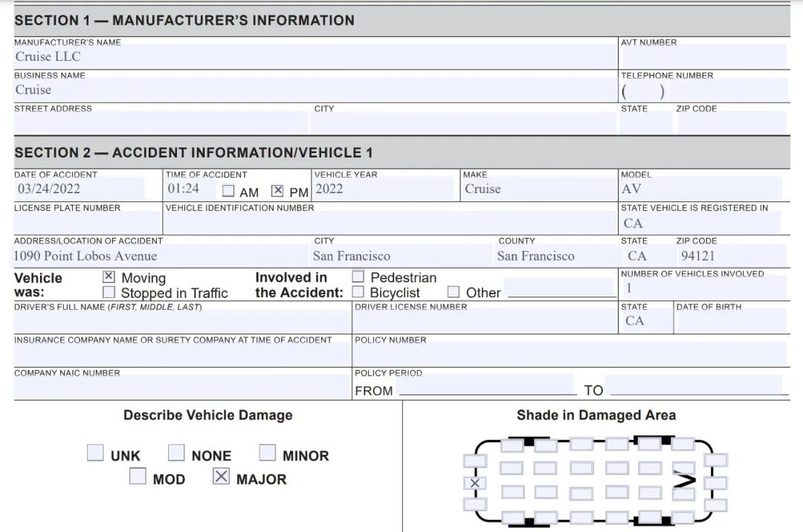Click the Section 1 Manufacturer's Information heading
This screenshot has height=532, width=803.
pyautogui.click(x=184, y=21)
